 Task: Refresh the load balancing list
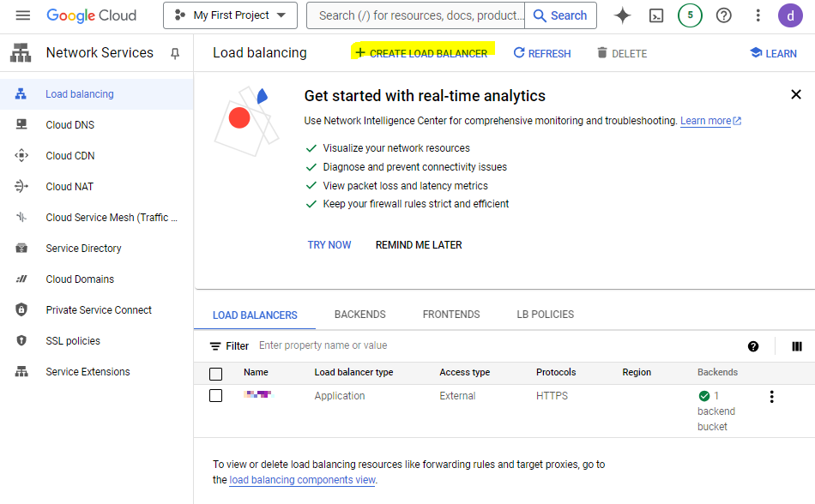(x=542, y=53)
